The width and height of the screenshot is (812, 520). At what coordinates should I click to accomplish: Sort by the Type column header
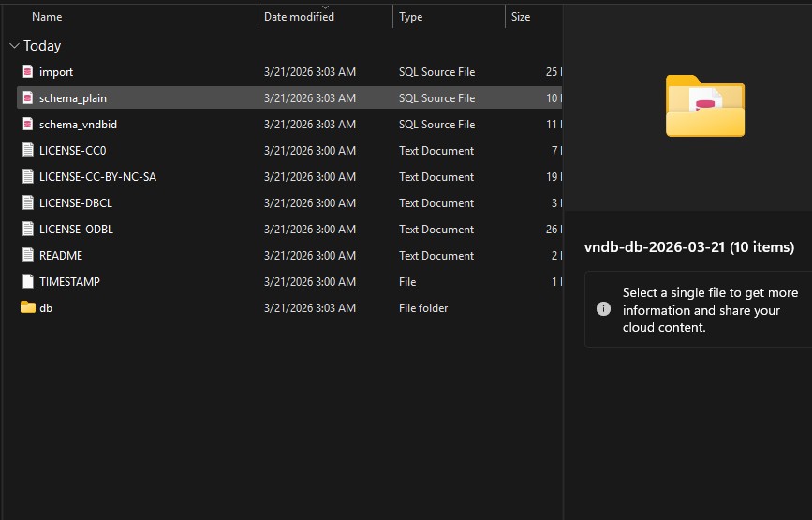point(410,17)
